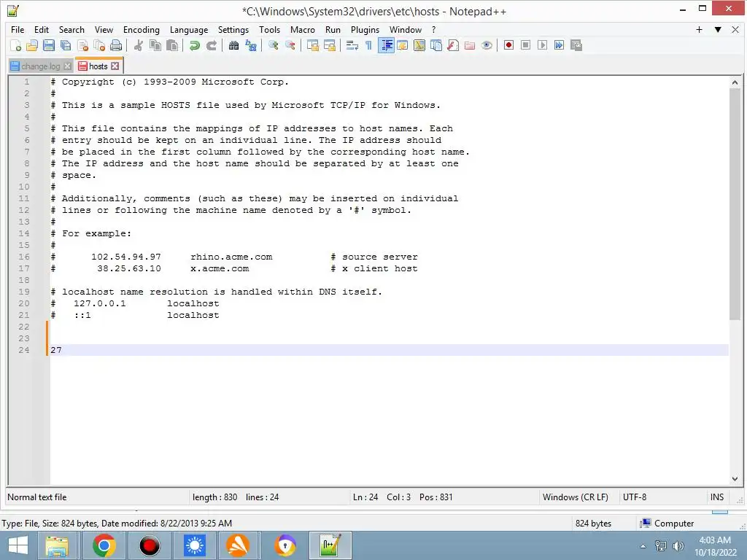Click the Zoom Out magnifier icon

pos(290,45)
